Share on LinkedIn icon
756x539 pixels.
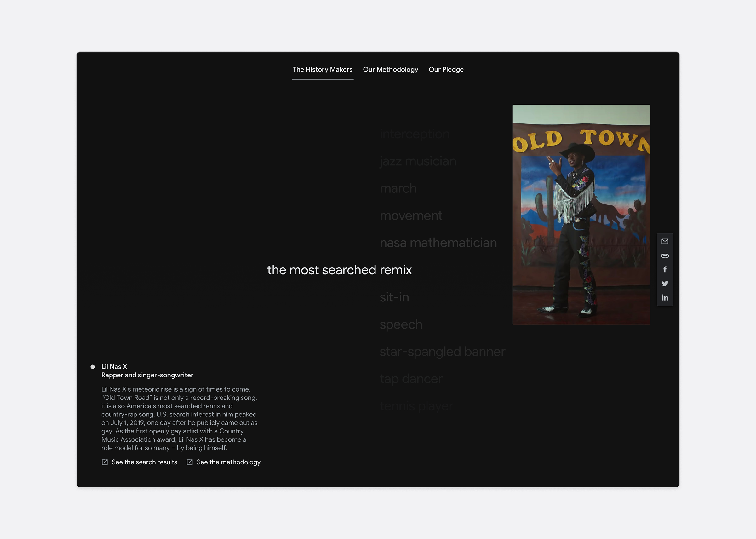tap(665, 298)
